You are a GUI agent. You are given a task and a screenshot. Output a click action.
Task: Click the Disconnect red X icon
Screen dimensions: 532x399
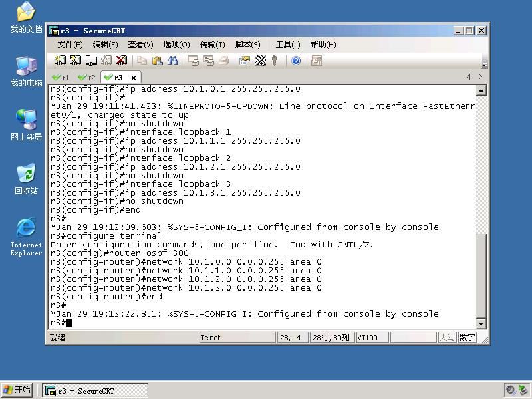tap(122, 61)
